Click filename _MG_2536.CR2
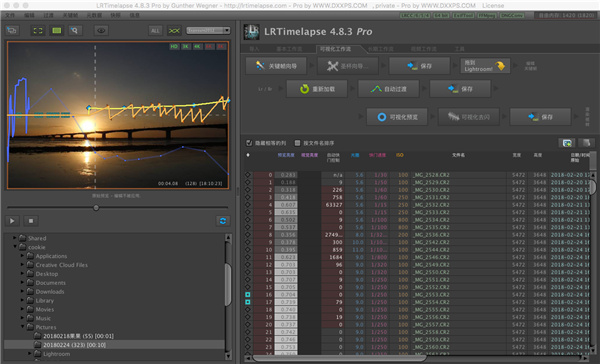 (x=431, y=235)
